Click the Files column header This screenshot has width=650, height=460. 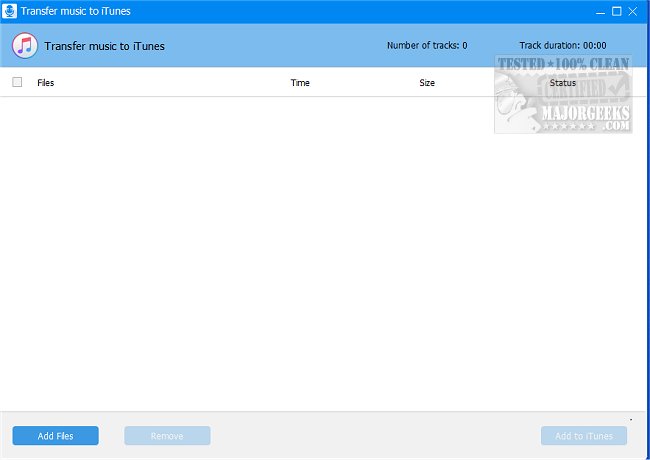coord(46,83)
